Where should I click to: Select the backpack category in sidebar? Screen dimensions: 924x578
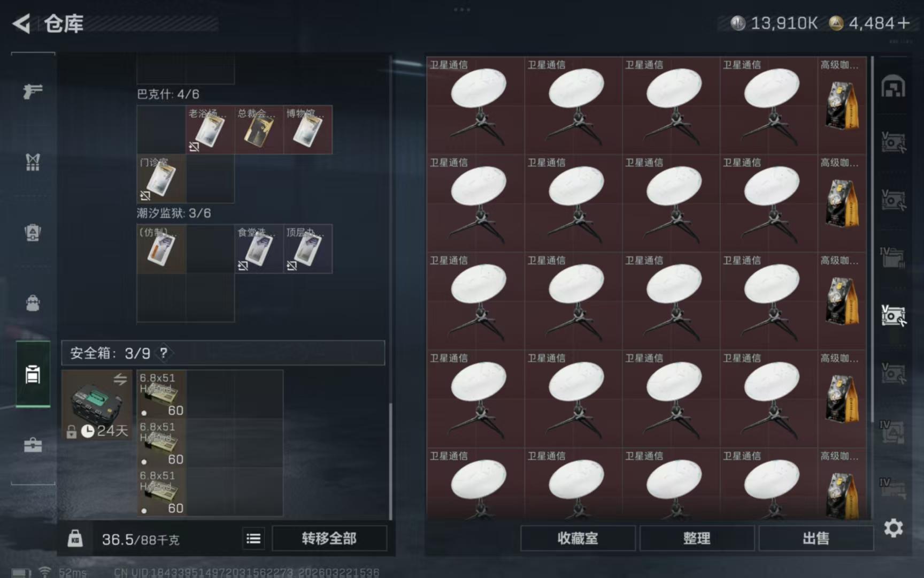(x=33, y=303)
